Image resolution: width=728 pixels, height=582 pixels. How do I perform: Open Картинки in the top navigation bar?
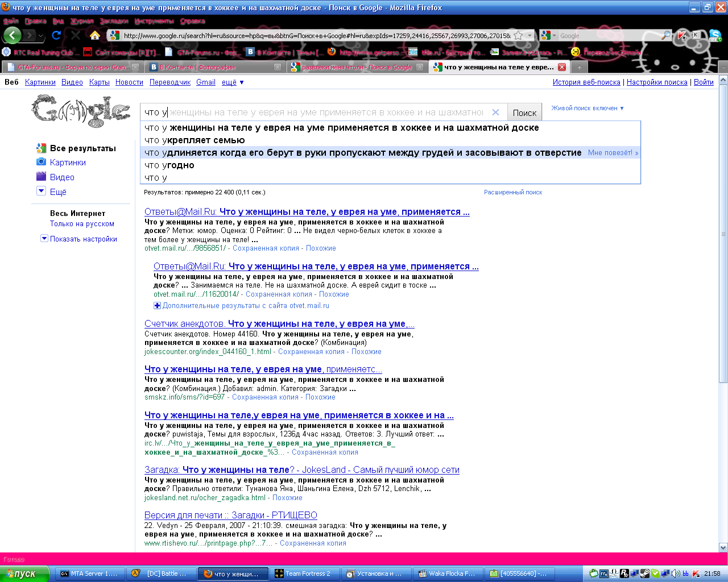[x=40, y=82]
